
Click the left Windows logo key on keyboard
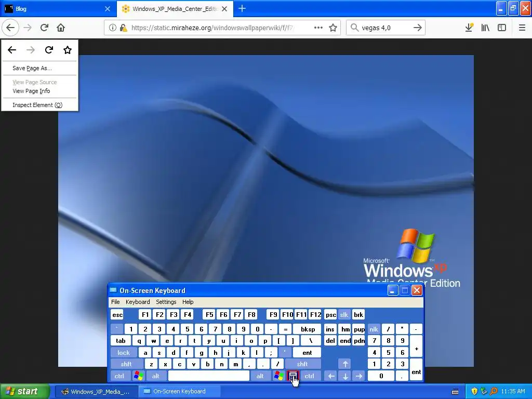click(x=138, y=376)
